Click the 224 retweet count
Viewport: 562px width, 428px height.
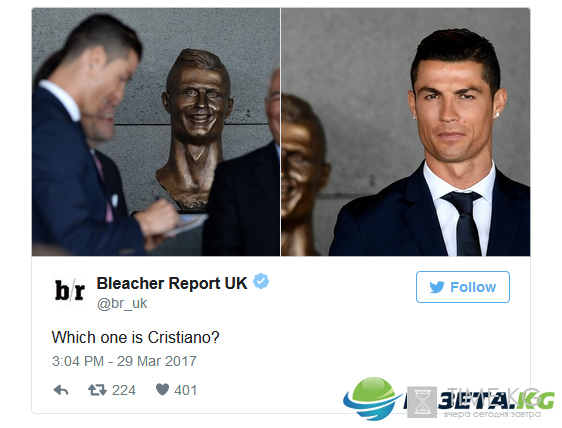124,390
